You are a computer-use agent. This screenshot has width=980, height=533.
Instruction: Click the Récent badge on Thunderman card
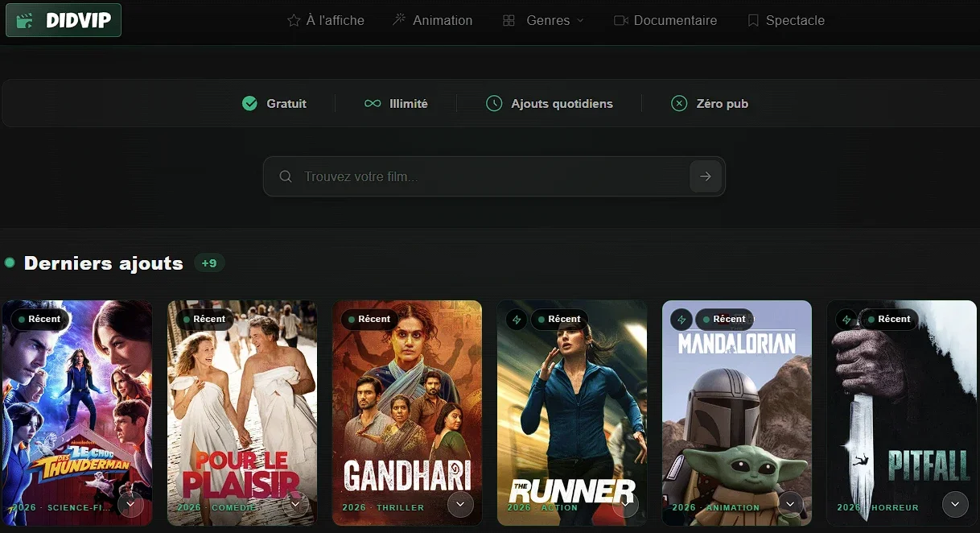coord(39,319)
